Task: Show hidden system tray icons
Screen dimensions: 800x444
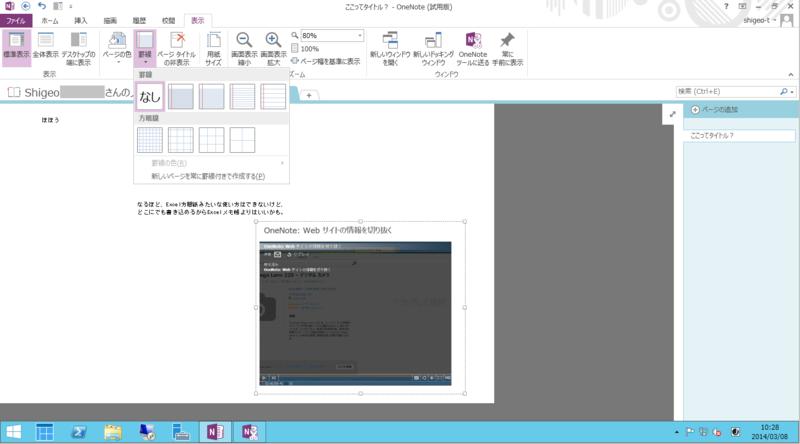Action: tap(677, 432)
